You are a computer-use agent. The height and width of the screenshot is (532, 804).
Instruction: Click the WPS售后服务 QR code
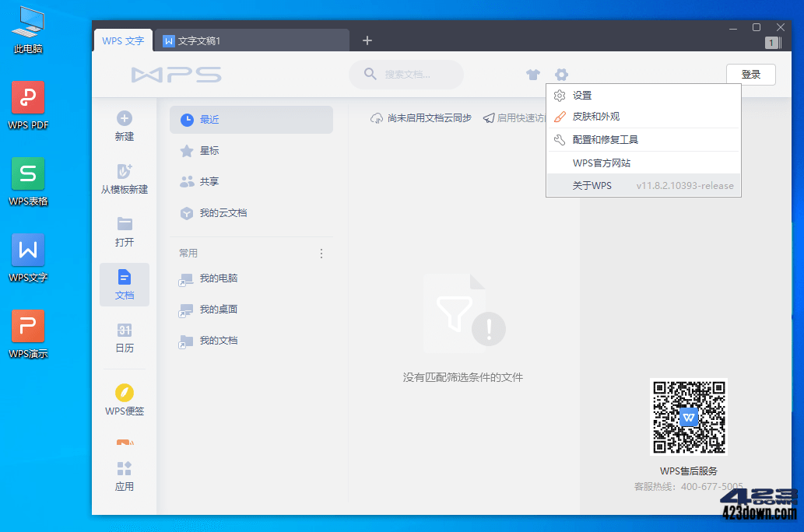pos(689,417)
